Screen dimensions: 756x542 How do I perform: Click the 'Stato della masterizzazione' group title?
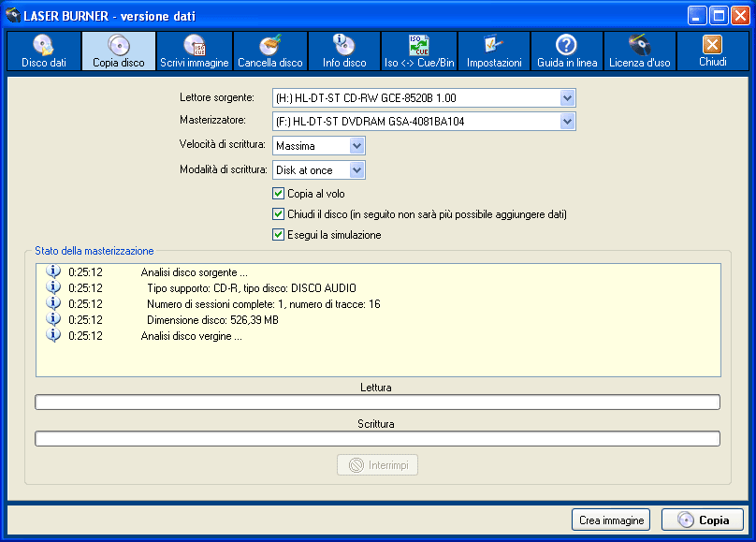94,251
